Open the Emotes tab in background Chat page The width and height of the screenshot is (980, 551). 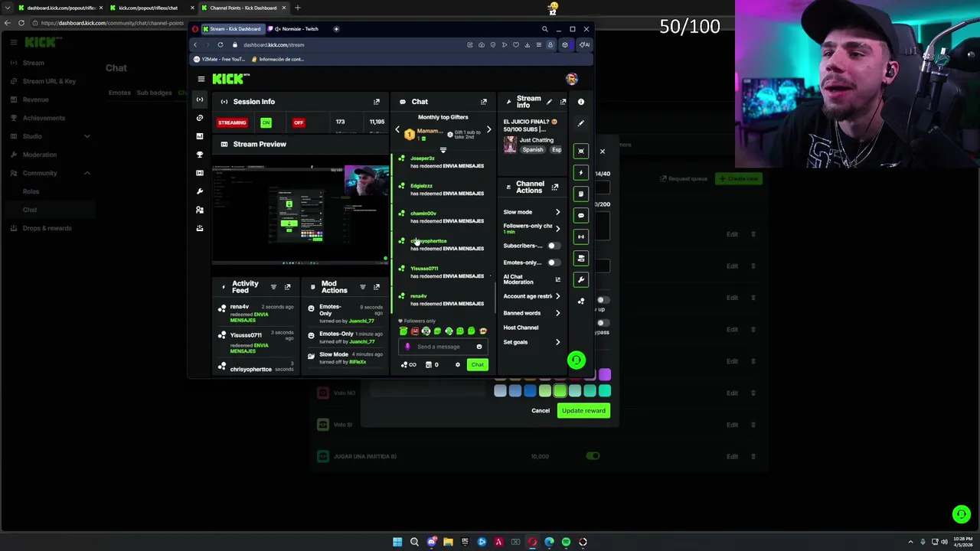click(119, 93)
